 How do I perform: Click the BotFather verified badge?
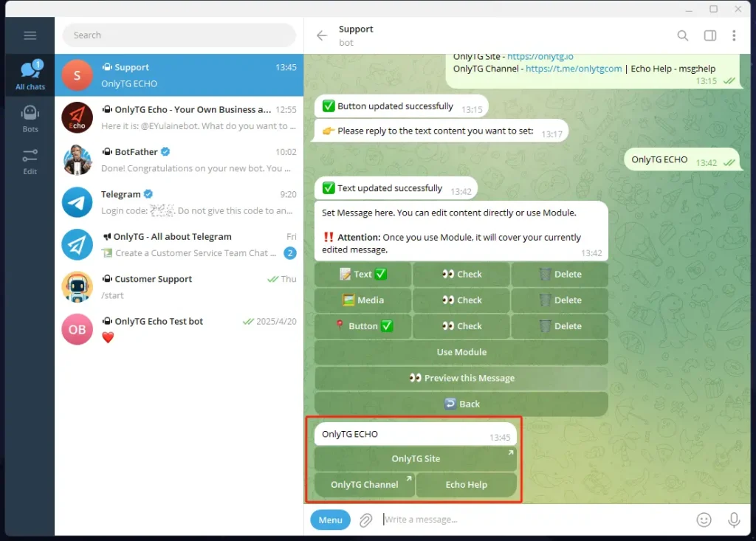coord(165,152)
